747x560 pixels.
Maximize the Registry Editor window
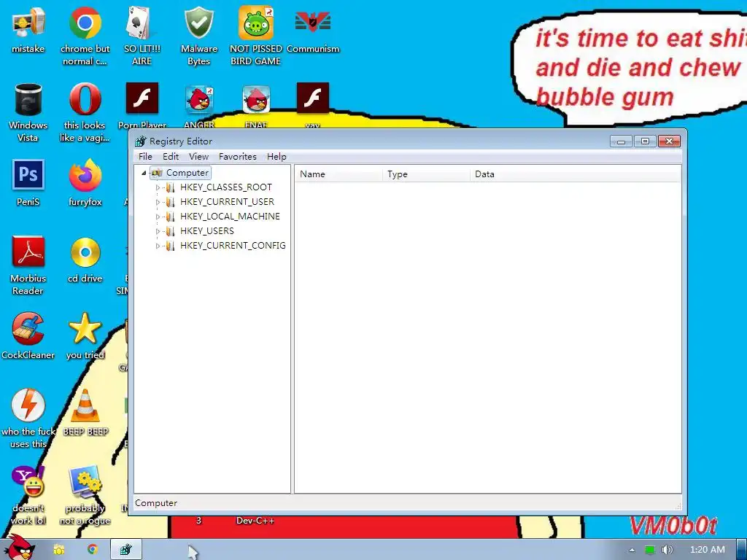tap(645, 141)
